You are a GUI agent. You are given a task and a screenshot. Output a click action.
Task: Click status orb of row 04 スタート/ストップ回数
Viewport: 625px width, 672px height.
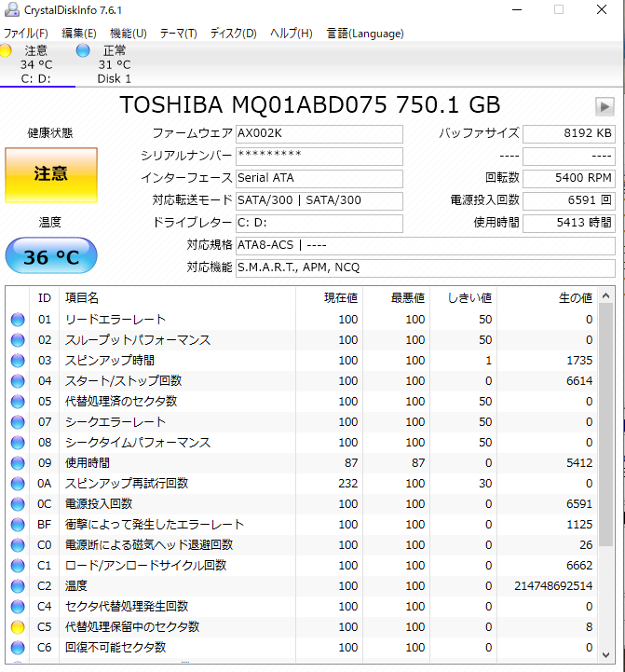18,381
